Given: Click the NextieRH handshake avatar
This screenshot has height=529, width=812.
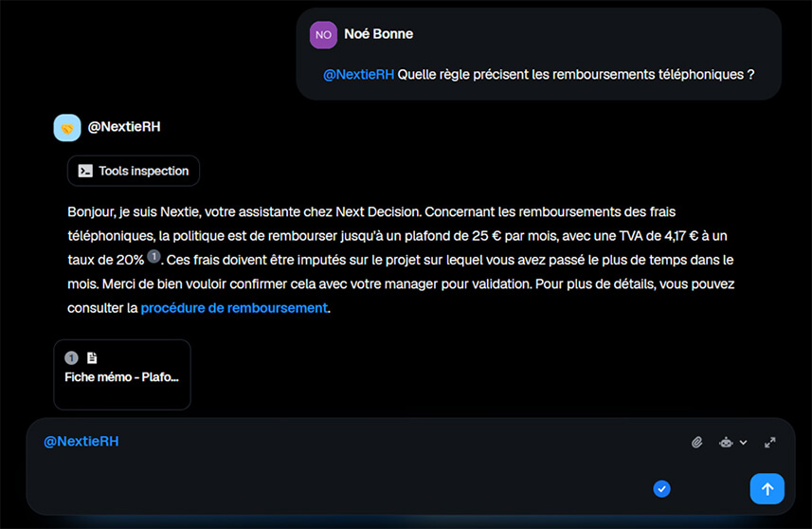Looking at the screenshot, I should 67,128.
